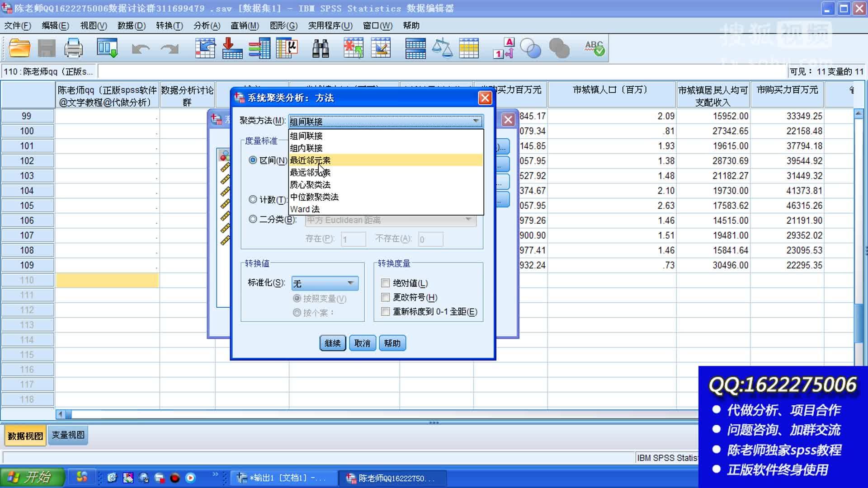Open the Weight Cases icon (scales)
Viewport: 868px width, 488px height.
442,48
